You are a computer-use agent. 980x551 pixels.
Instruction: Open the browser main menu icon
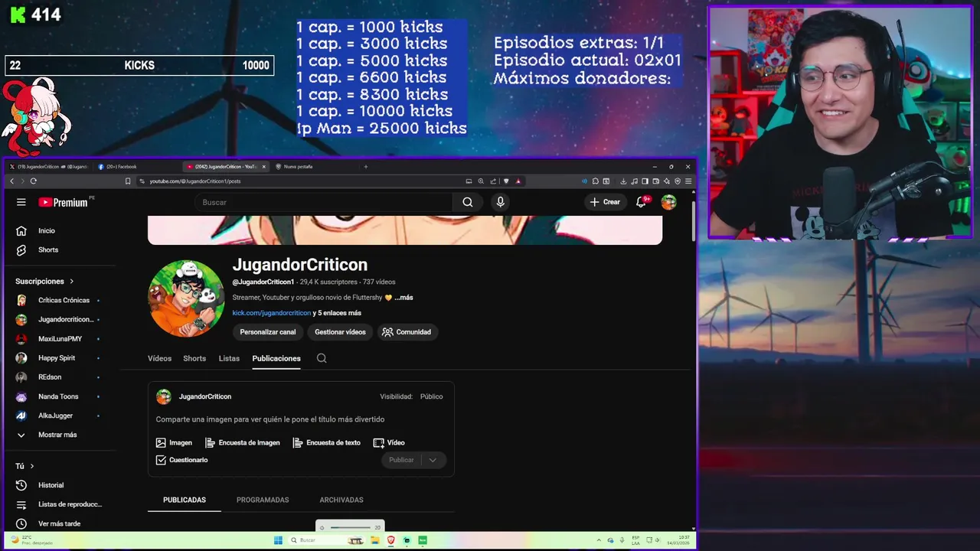(x=688, y=181)
